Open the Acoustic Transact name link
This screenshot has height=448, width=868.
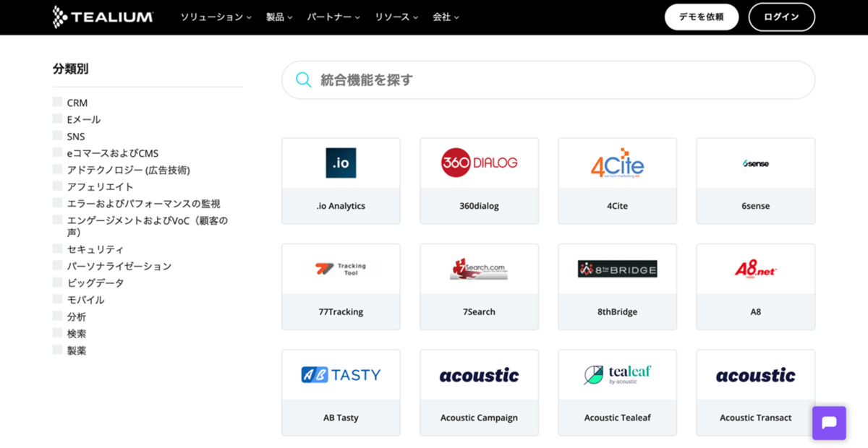tap(755, 418)
